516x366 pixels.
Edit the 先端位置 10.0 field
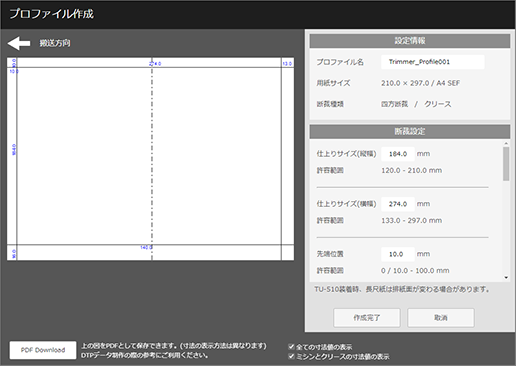pyautogui.click(x=398, y=254)
